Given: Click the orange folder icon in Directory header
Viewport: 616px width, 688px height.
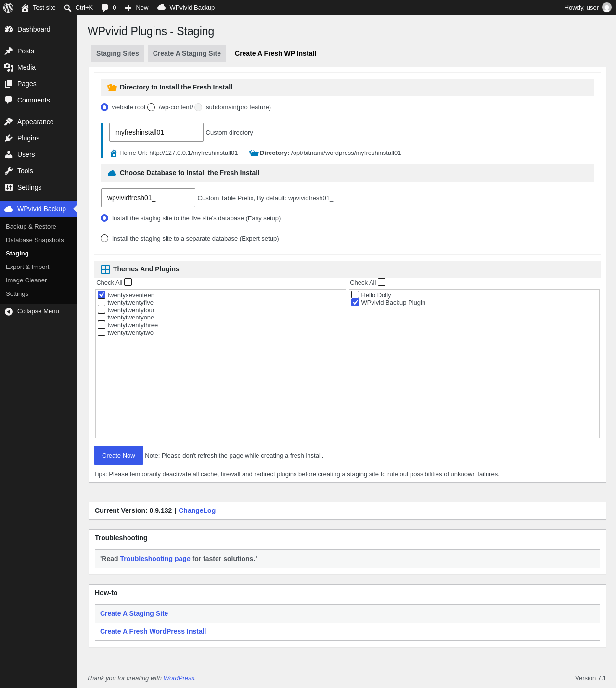Looking at the screenshot, I should [x=112, y=88].
